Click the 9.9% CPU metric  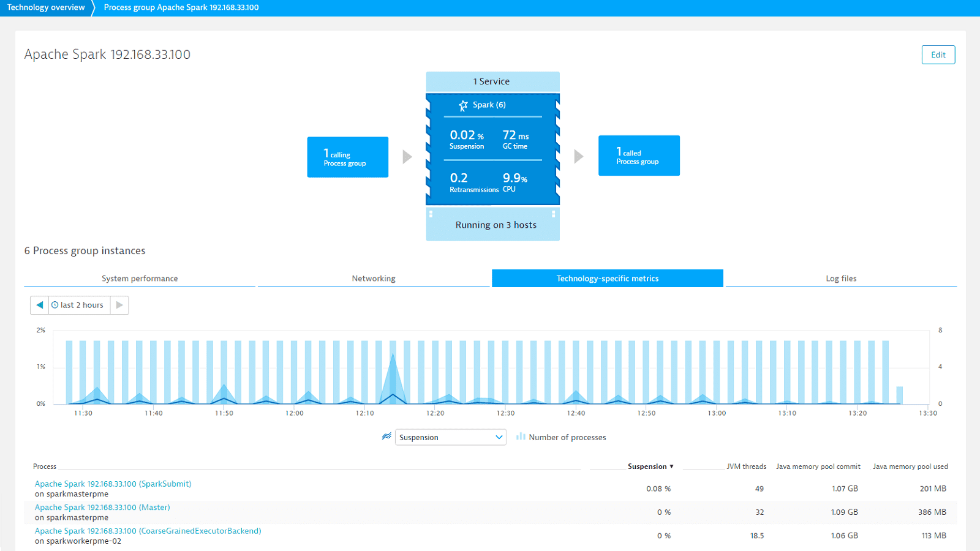pyautogui.click(x=515, y=182)
